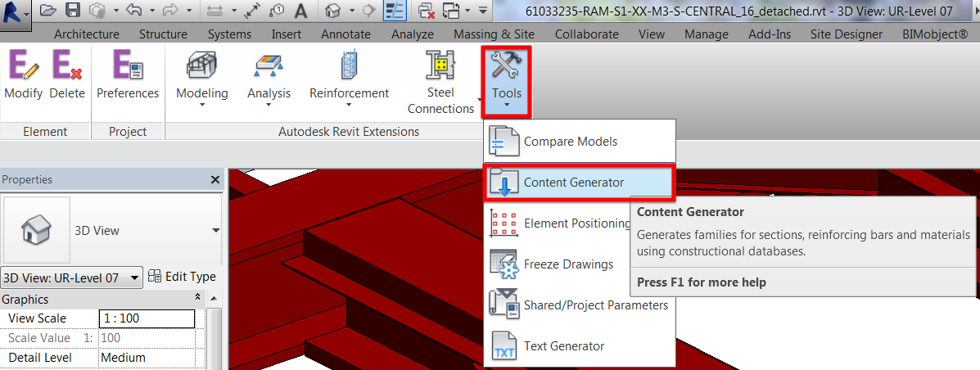The height and width of the screenshot is (370, 980).
Task: Switch to the Annotate ribbon tab
Action: pos(345,34)
